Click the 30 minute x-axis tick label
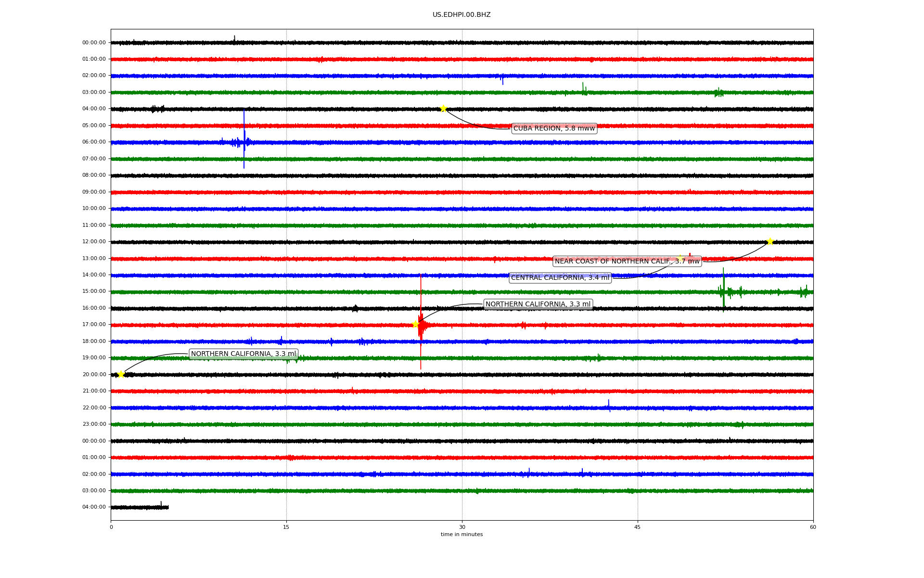Screen dimensions: 924x578 462,527
